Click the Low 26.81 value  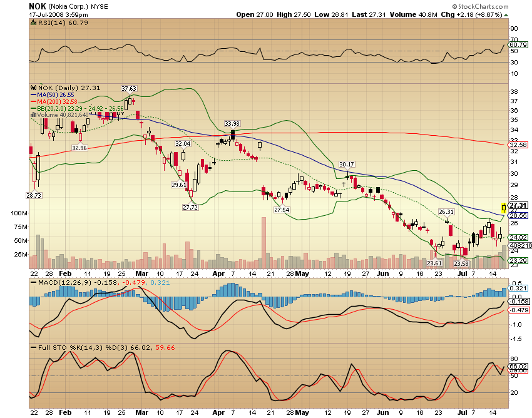[x=332, y=14]
